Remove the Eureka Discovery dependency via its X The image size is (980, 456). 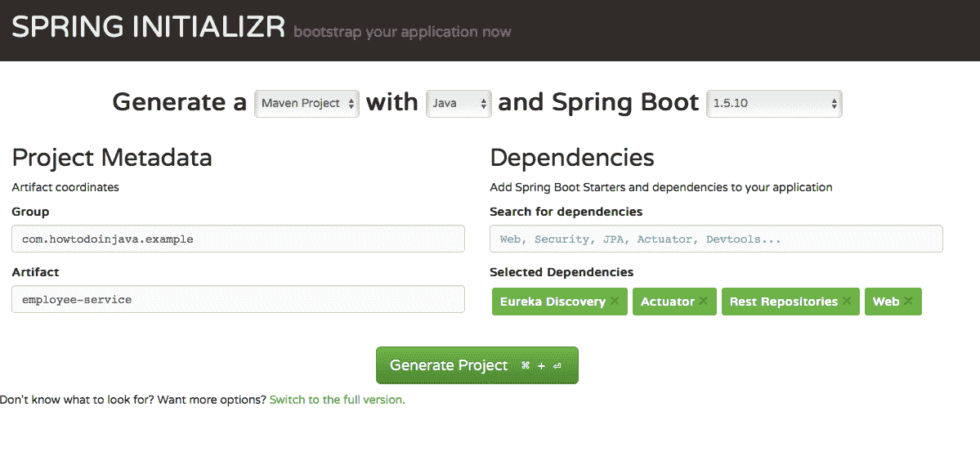615,302
